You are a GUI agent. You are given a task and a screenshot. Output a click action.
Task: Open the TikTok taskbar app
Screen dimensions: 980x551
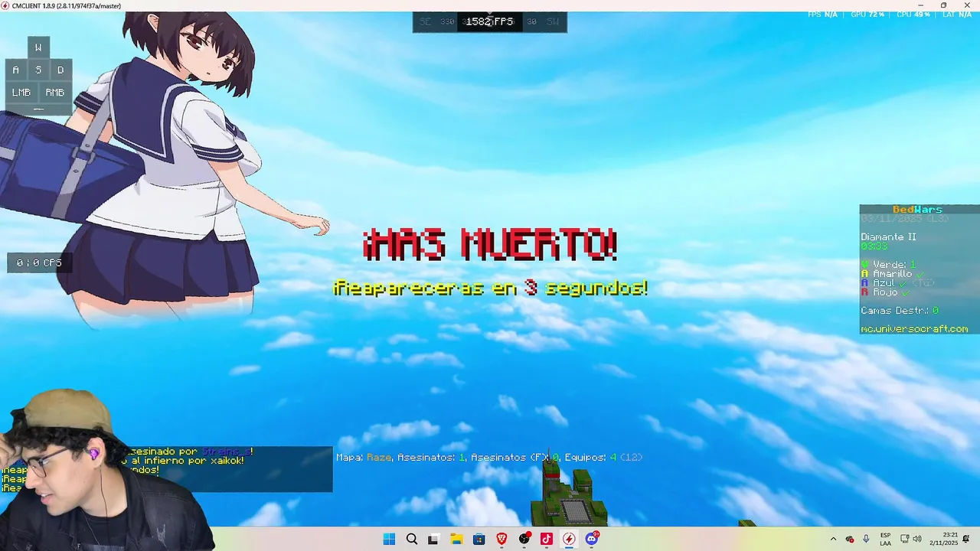pos(547,539)
